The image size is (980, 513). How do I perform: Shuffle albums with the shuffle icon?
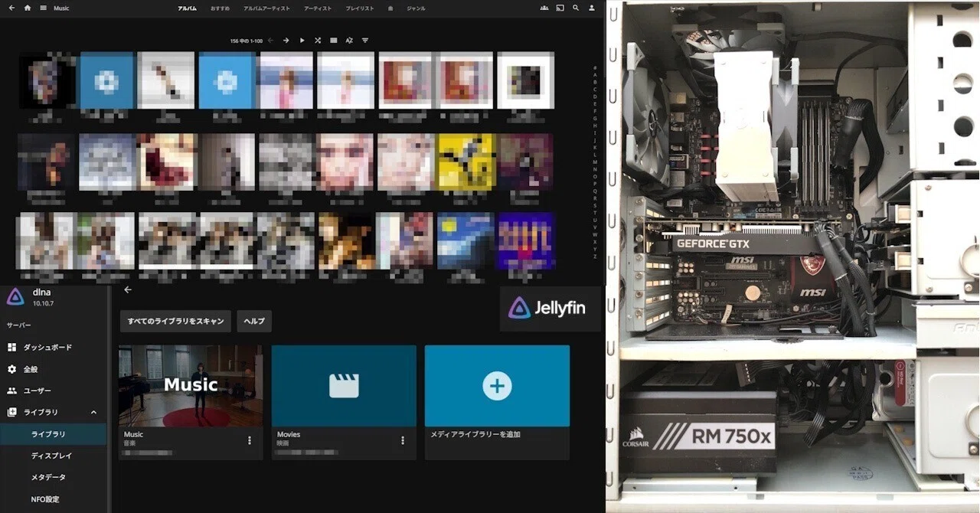point(317,40)
